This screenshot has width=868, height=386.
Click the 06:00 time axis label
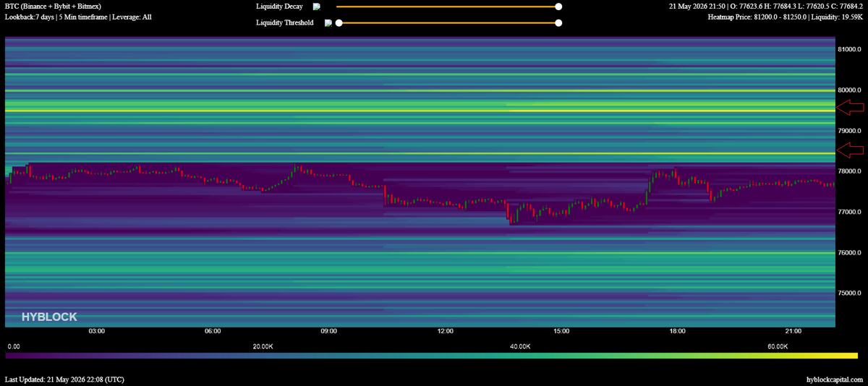213,331
